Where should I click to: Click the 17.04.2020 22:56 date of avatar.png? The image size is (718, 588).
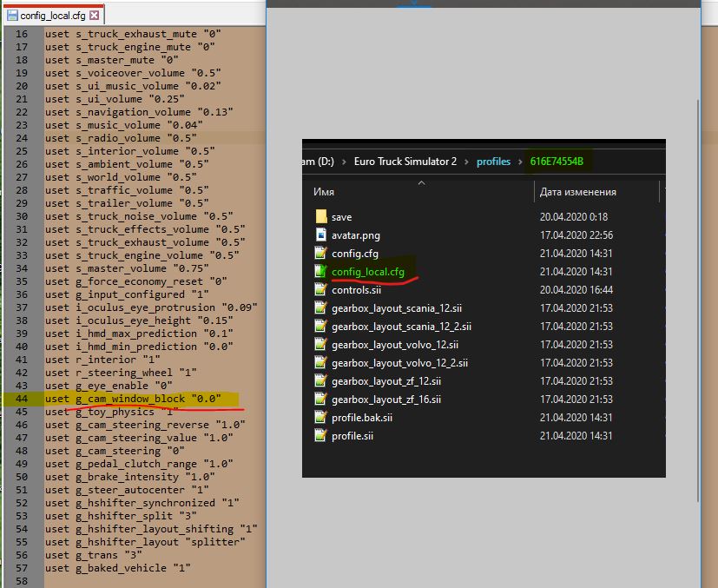[x=576, y=235]
